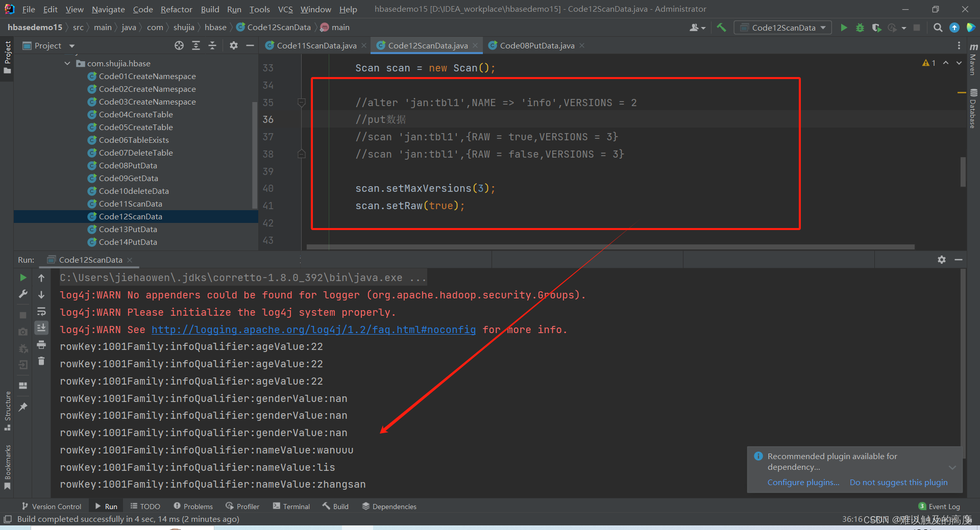Hide the Project panel with minus icon
980x530 pixels.
click(x=250, y=45)
